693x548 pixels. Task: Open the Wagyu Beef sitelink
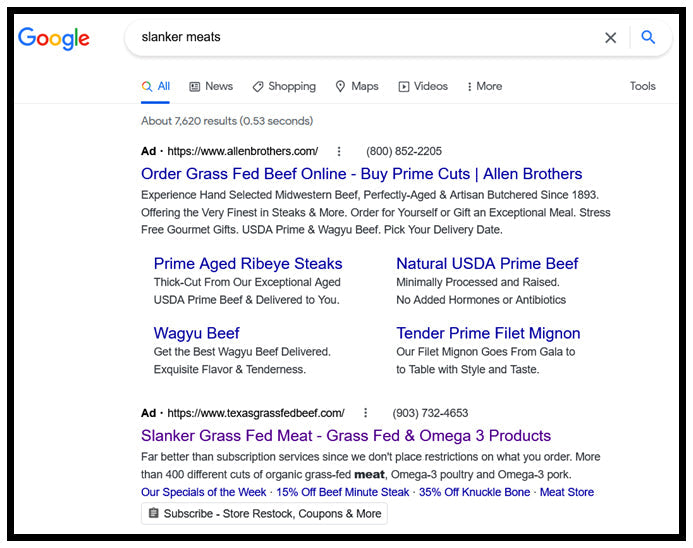[196, 333]
